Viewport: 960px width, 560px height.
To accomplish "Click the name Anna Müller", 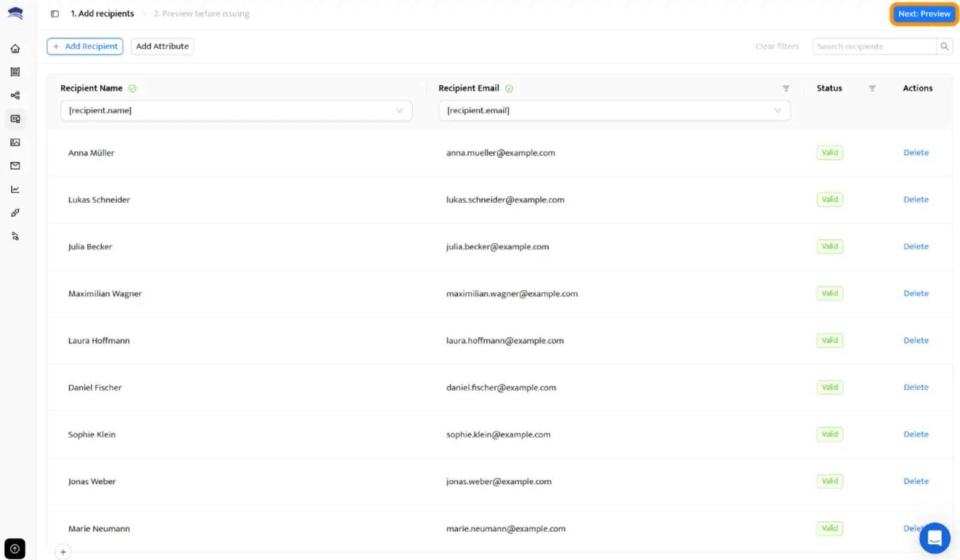I will pyautogui.click(x=91, y=153).
